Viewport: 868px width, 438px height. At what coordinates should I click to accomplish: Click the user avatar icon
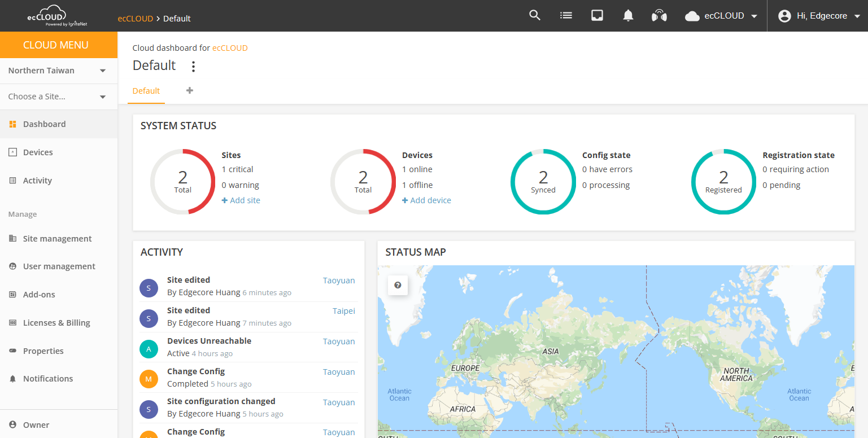pos(784,16)
